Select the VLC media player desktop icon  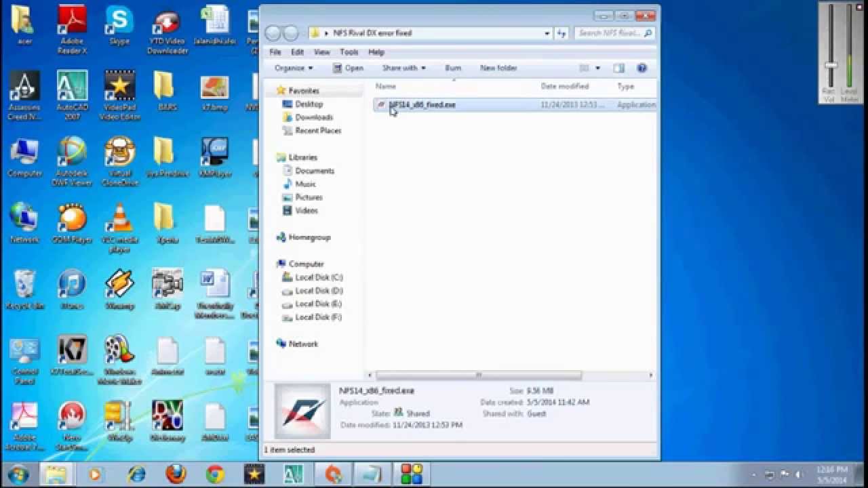119,227
